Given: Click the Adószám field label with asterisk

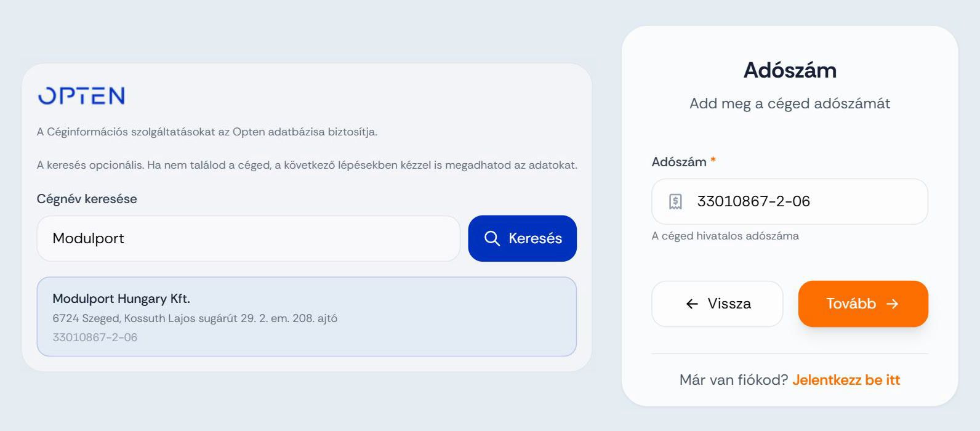Looking at the screenshot, I should pyautogui.click(x=683, y=162).
